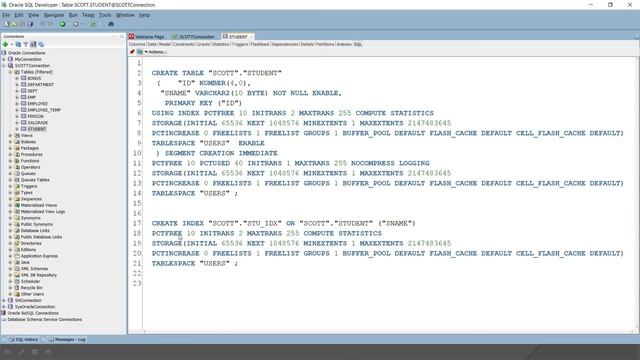640x360 pixels.
Task: Click the Minimize icon on Connections panel
Action: (115, 36)
